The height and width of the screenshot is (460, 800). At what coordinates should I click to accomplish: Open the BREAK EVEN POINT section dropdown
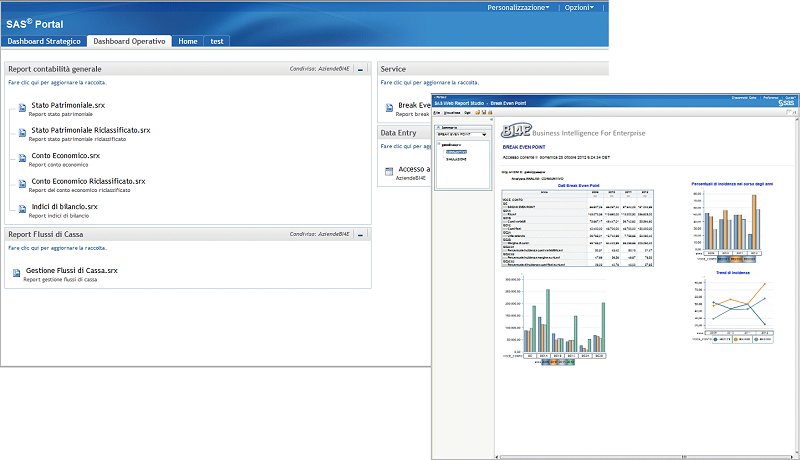coord(484,135)
